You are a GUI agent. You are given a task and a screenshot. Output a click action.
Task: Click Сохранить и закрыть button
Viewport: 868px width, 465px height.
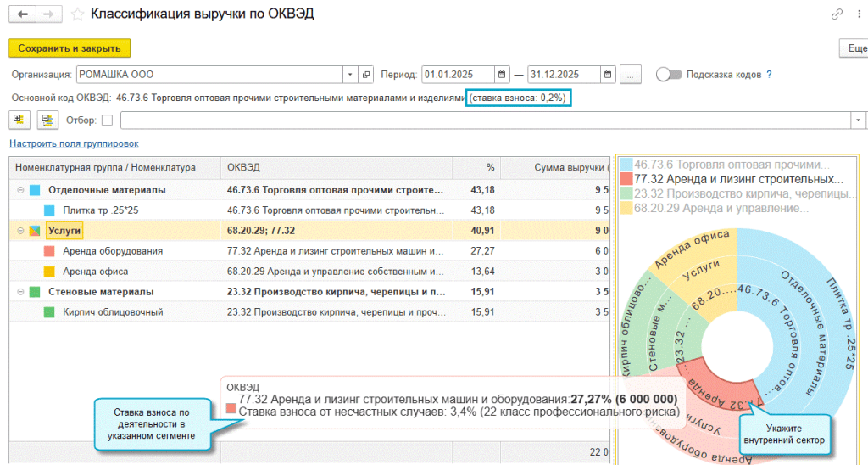pos(70,48)
